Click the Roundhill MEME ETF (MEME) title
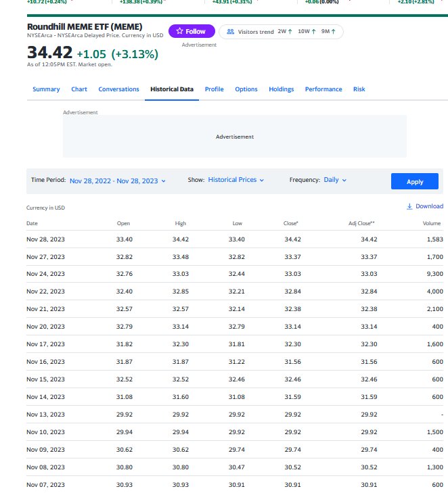The height and width of the screenshot is (493, 448). pyautogui.click(x=85, y=27)
